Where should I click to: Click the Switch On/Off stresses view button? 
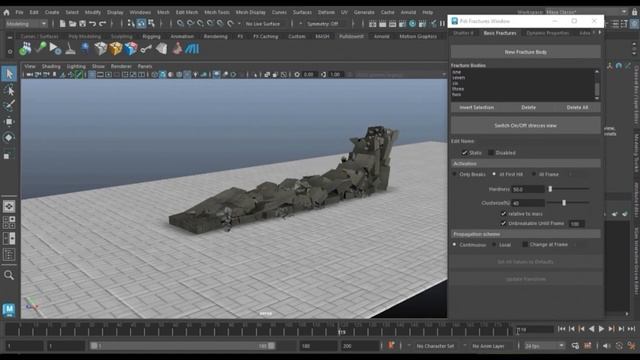pyautogui.click(x=525, y=125)
